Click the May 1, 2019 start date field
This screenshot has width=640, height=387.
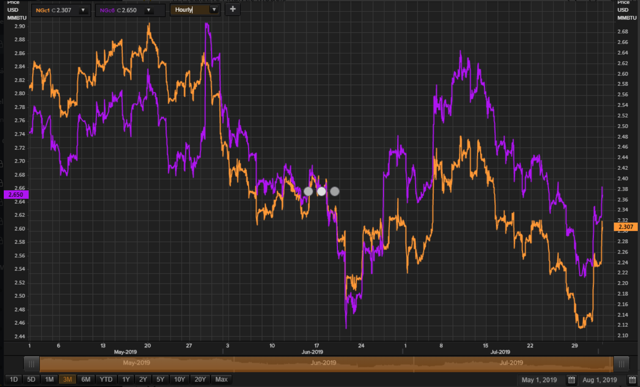[x=539, y=380]
